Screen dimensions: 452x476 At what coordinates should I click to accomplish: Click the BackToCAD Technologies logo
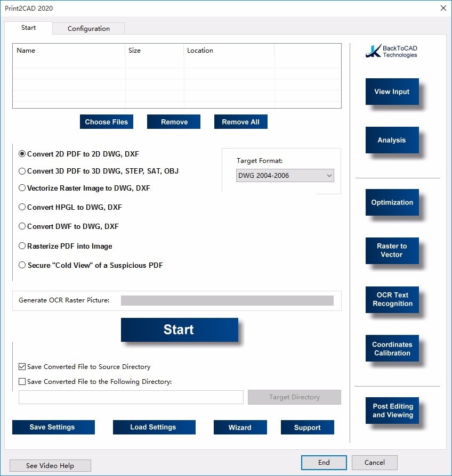tap(392, 51)
